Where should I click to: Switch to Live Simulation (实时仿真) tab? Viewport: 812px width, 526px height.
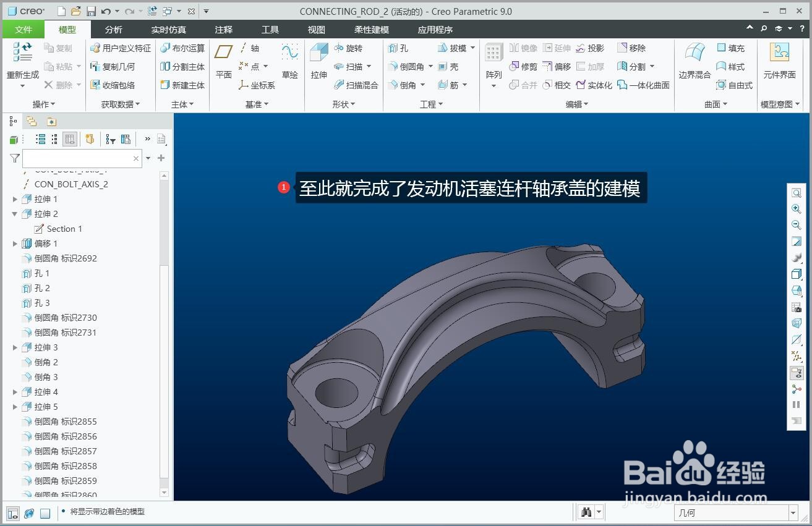(168, 30)
